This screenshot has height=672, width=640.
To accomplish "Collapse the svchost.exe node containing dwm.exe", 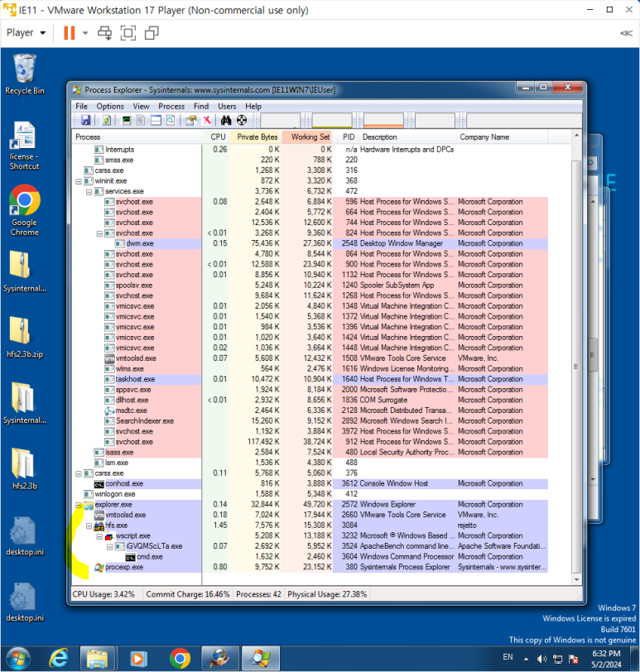I will tap(99, 233).
